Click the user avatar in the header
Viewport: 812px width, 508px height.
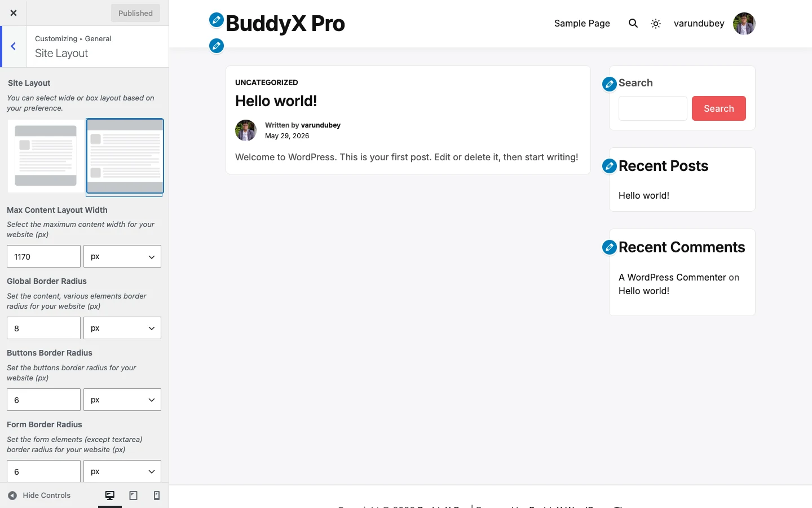[x=744, y=24]
